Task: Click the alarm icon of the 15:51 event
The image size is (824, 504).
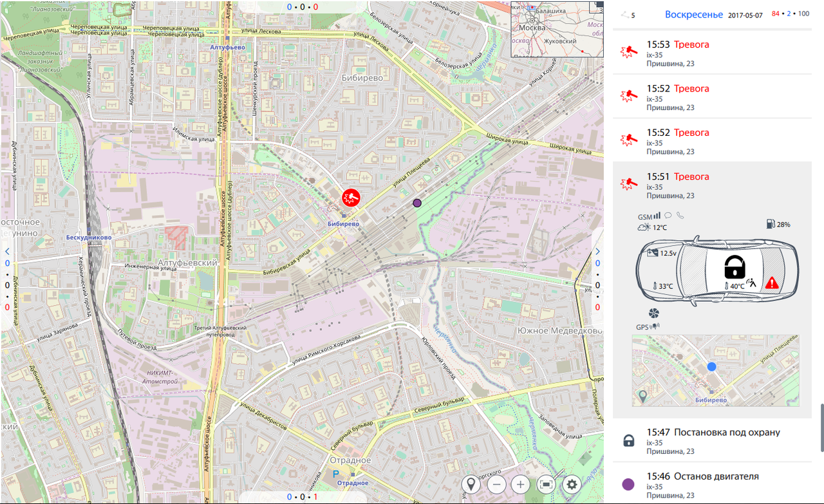Action: [628, 184]
